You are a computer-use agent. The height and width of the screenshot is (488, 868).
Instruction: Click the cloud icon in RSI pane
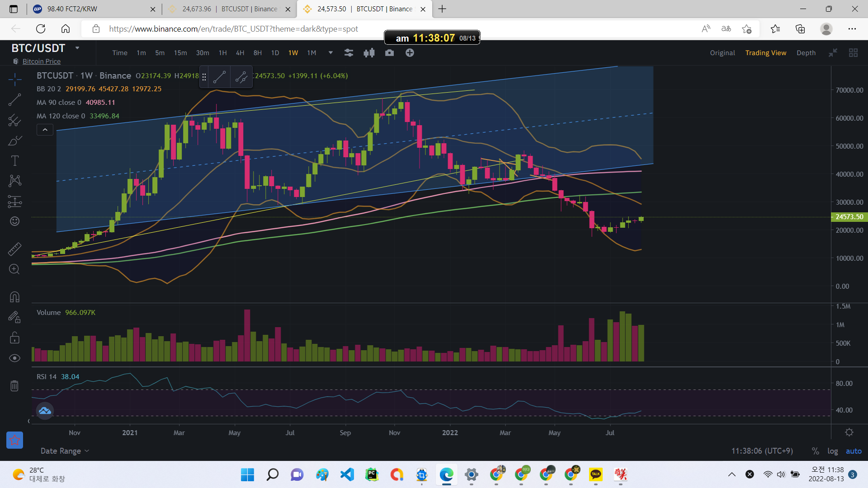pyautogui.click(x=45, y=411)
